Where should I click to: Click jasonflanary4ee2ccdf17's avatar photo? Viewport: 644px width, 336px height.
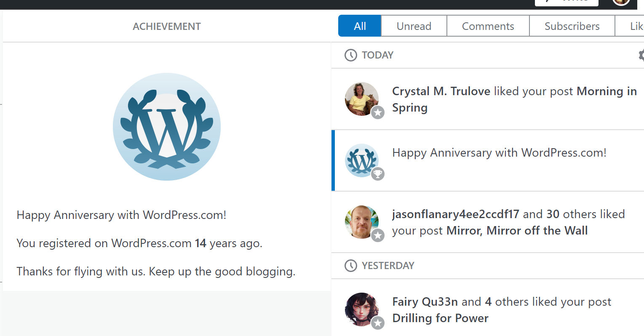tap(360, 221)
